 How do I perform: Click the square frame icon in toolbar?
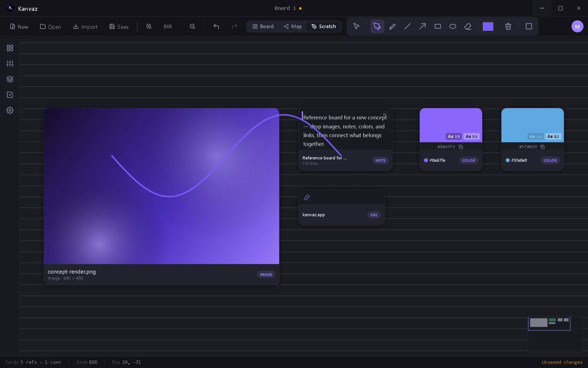point(529,26)
